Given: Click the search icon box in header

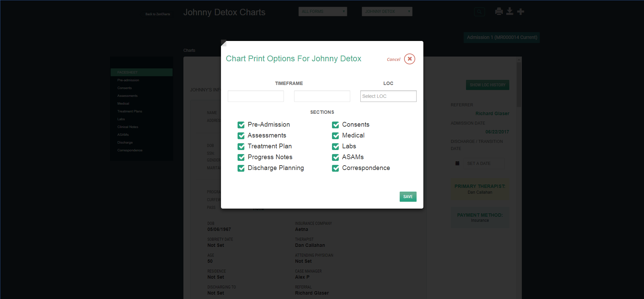Looking at the screenshot, I should pos(479,12).
